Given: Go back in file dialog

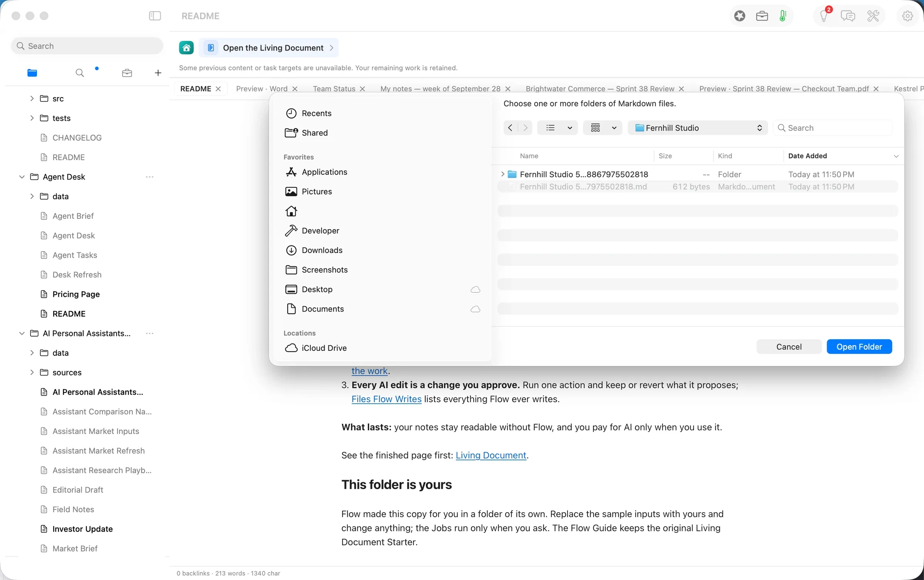Looking at the screenshot, I should (511, 128).
